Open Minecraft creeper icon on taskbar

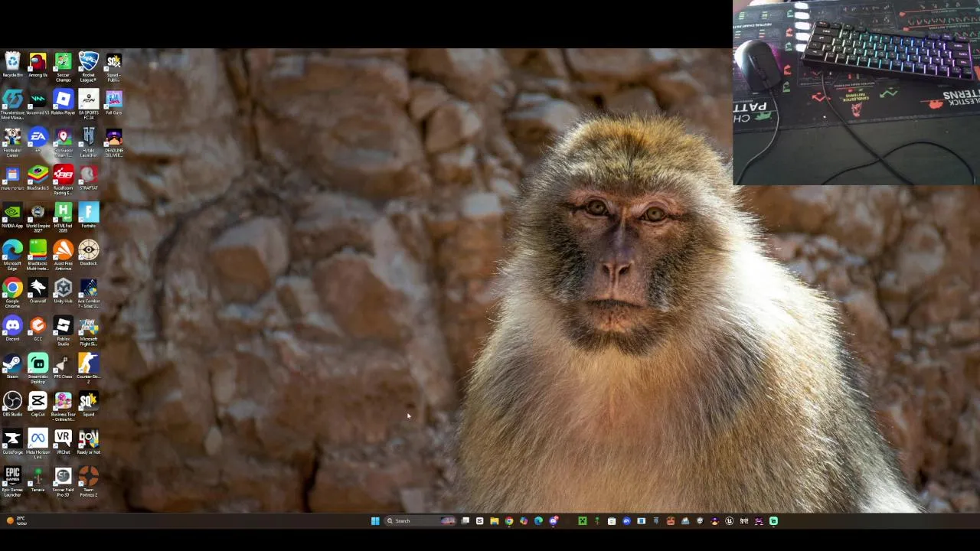(583, 521)
